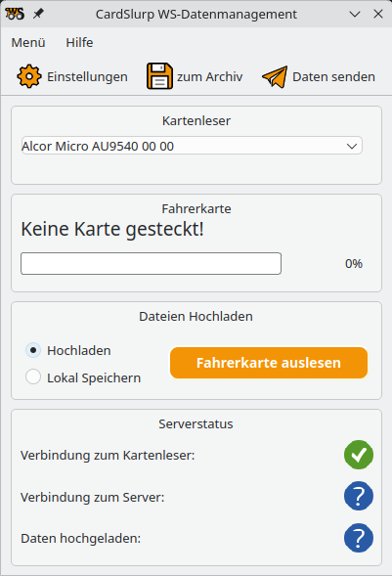Open the Kartenleser dropdown list
This screenshot has height=576, width=392.
pos(192,146)
